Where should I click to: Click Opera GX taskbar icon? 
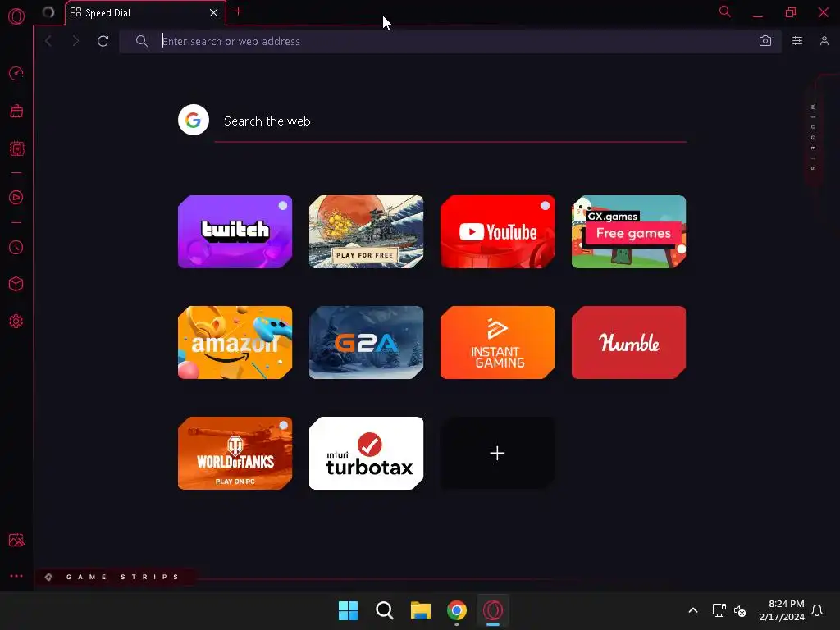coord(493,610)
